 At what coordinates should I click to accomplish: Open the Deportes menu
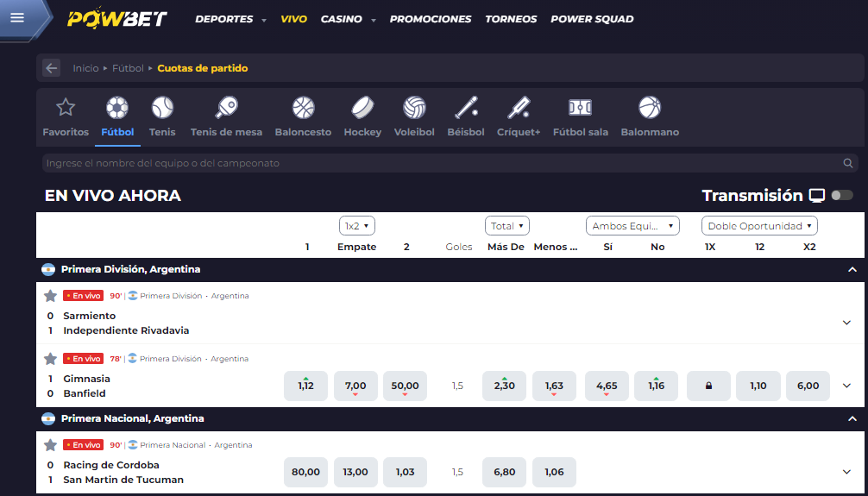pyautogui.click(x=231, y=19)
